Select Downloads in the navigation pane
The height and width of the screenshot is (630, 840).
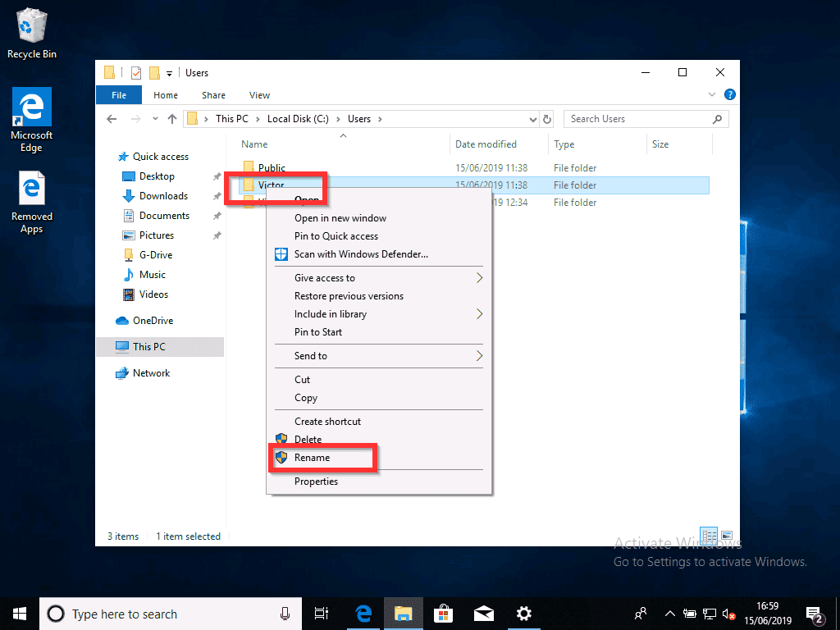pos(163,196)
